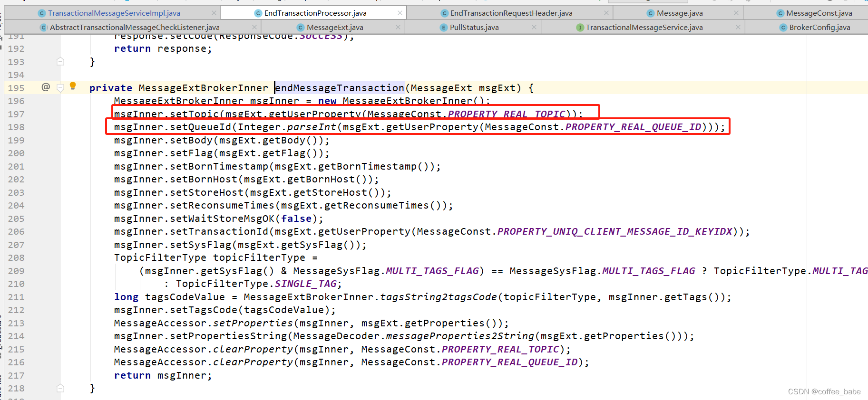This screenshot has height=400, width=868.
Task: Click the setStoreHost call on line 203
Action: [x=207, y=192]
